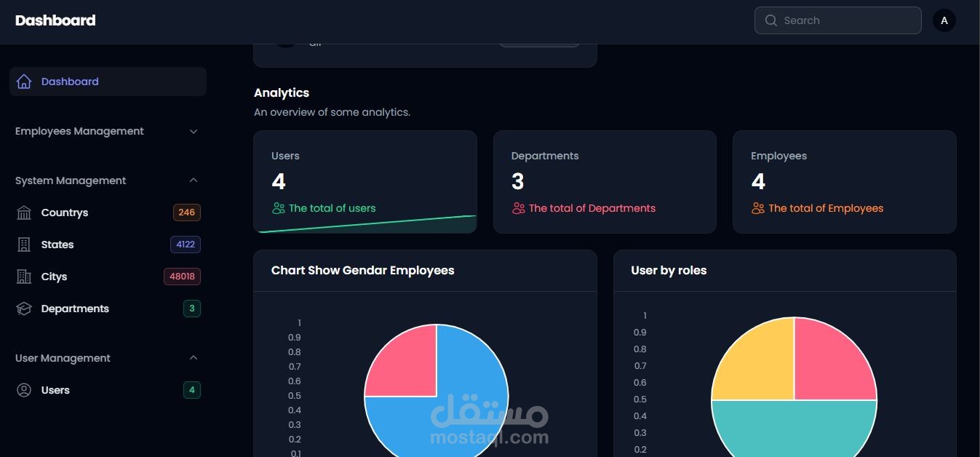The height and width of the screenshot is (457, 980).
Task: Click the 'User by roles' heading
Action: pos(669,271)
